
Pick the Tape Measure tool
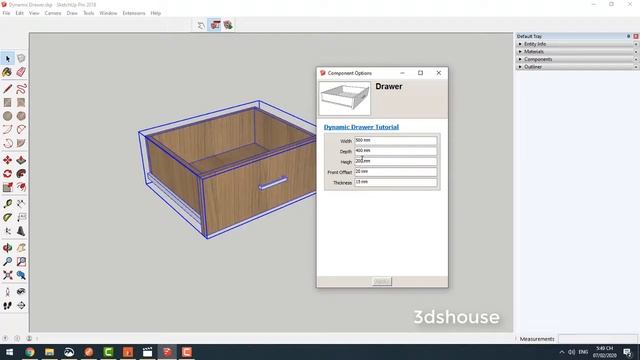8,204
